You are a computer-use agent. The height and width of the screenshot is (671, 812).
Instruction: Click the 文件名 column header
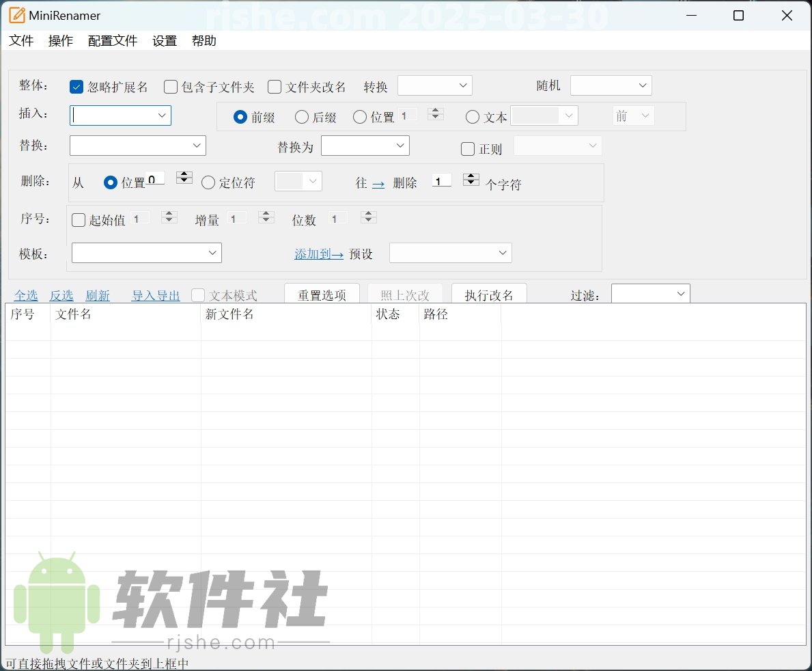(x=126, y=314)
